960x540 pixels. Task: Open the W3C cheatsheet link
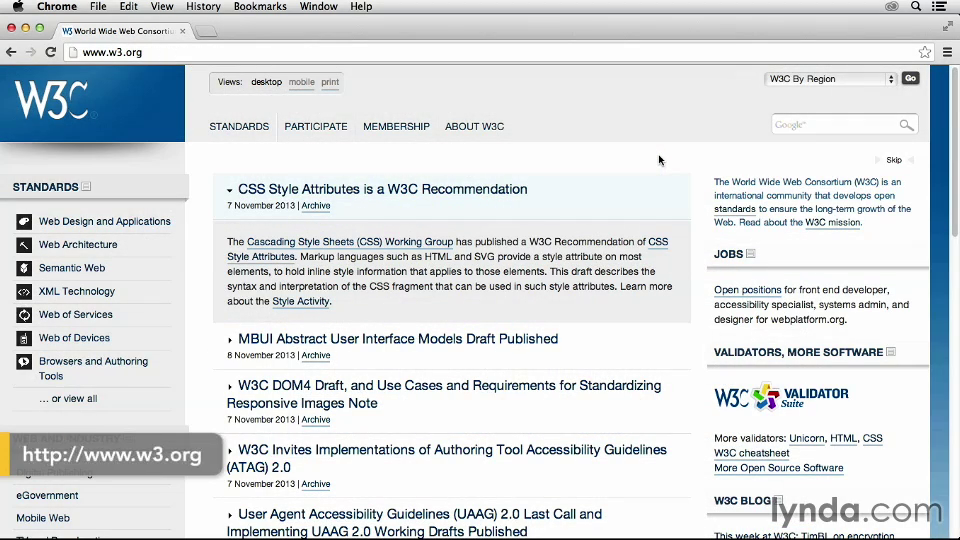coord(751,453)
